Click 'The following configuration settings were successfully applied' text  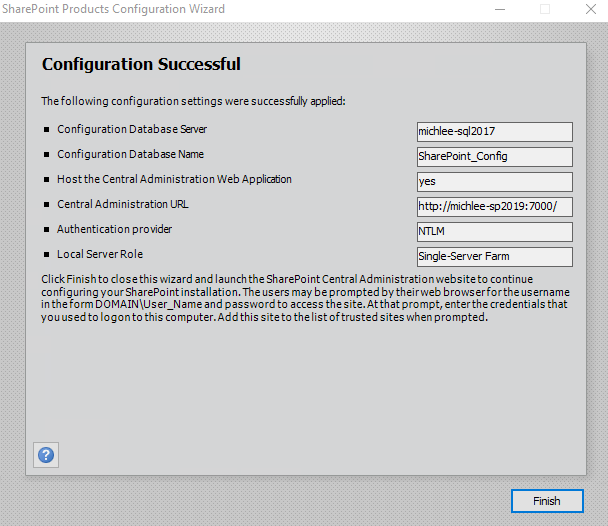click(193, 101)
